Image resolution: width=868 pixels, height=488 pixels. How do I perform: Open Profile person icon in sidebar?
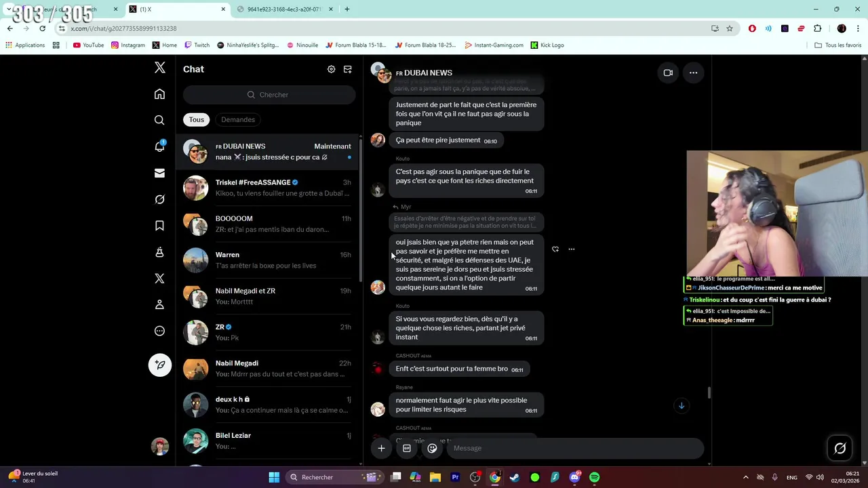pos(160,304)
